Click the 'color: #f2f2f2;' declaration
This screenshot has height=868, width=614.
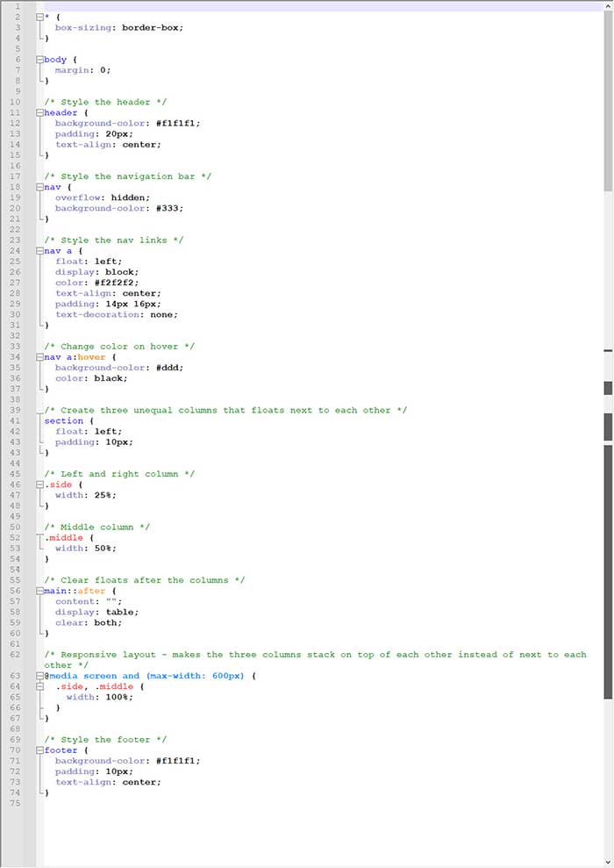[x=96, y=283]
